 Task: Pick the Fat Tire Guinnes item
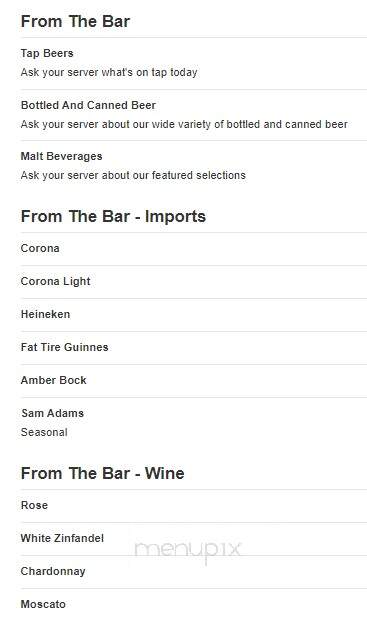[64, 347]
